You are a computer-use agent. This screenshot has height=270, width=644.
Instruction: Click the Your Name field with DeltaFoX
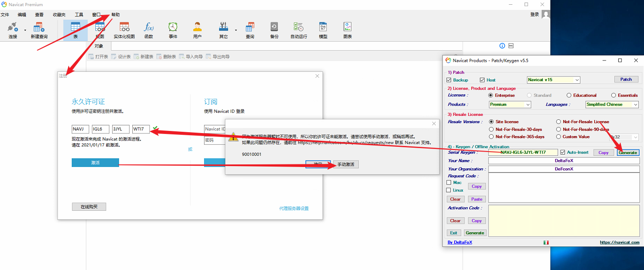coord(564,161)
